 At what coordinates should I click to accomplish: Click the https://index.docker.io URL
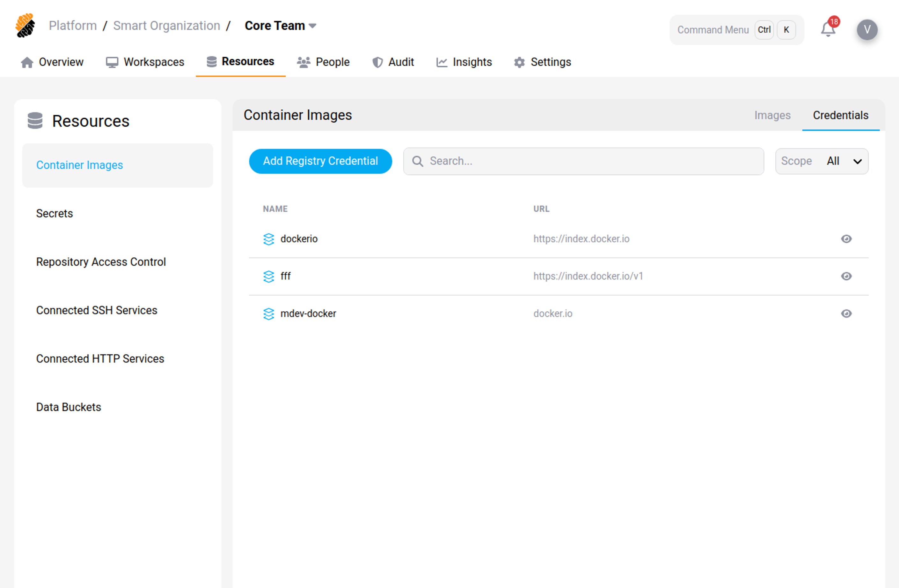581,239
